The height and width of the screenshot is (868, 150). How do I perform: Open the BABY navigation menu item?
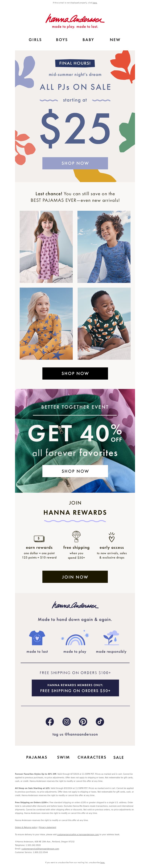[x=88, y=40]
